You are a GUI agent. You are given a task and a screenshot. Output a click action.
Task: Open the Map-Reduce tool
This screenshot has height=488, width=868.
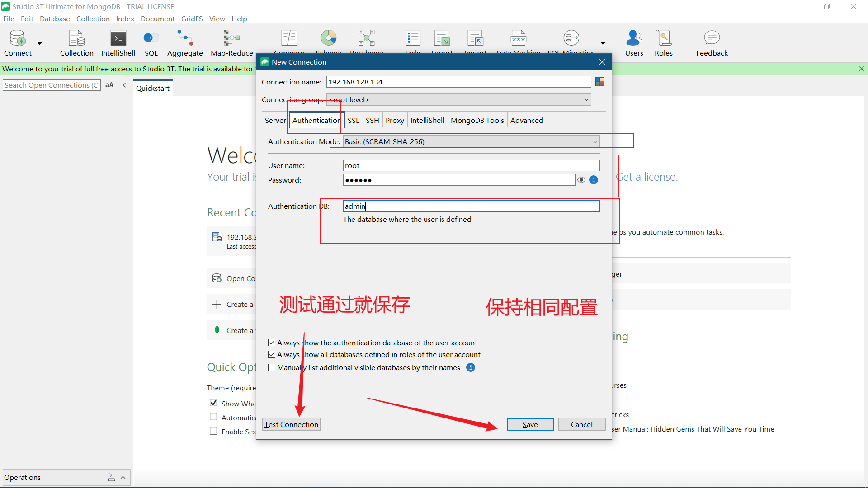[x=231, y=43]
